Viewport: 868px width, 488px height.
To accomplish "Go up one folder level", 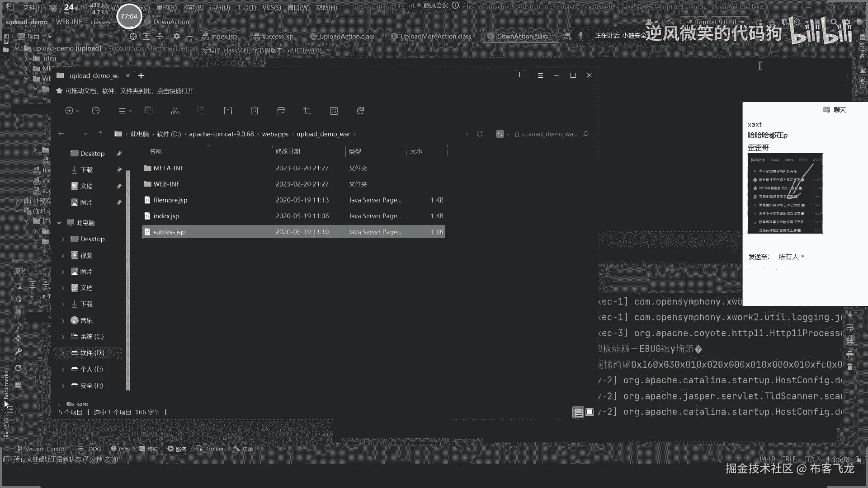I will pos(100,134).
